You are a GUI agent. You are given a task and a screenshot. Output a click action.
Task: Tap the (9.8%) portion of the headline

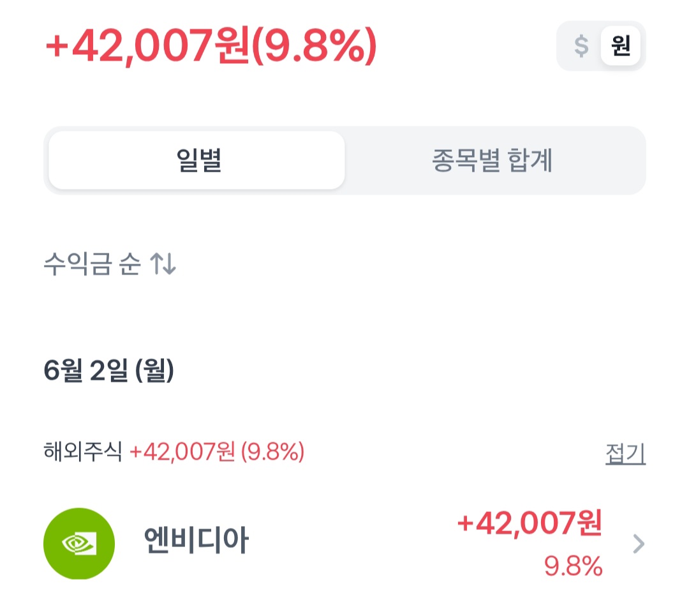tap(315, 46)
